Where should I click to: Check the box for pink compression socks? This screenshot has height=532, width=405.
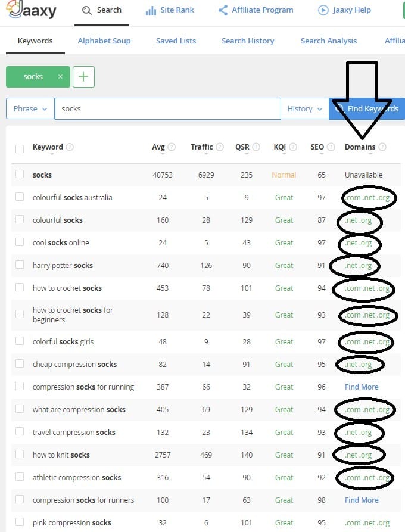(x=20, y=522)
